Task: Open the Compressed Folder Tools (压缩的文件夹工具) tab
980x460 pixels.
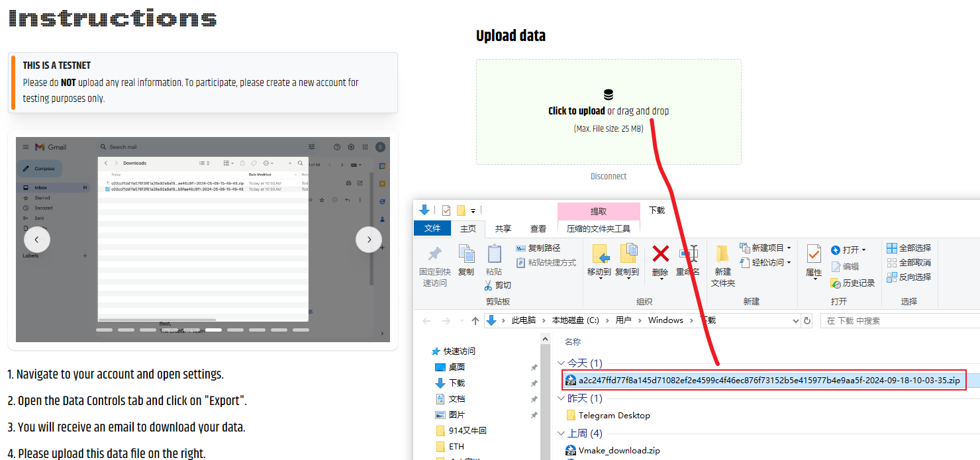Action: click(599, 228)
